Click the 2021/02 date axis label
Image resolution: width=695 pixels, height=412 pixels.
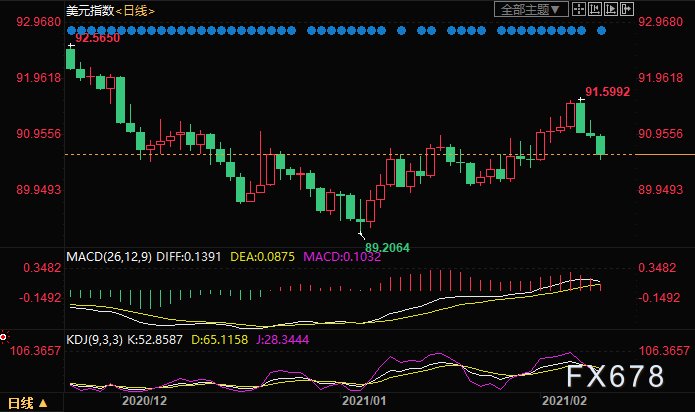tap(564, 401)
